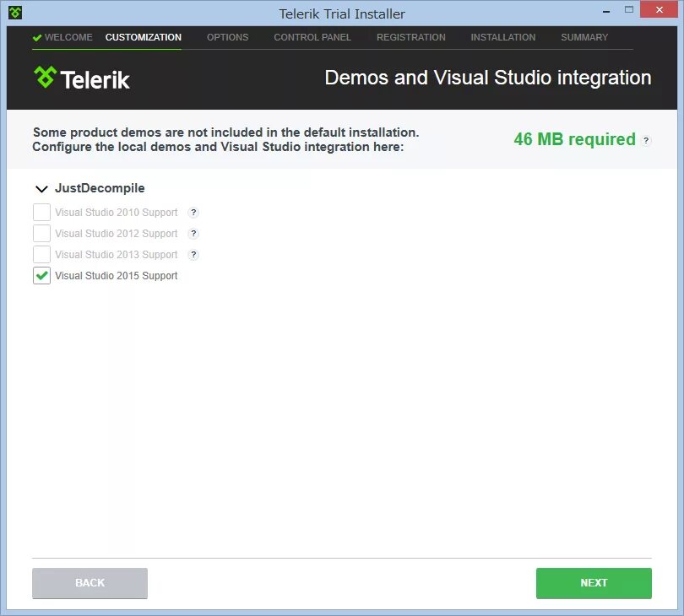Open help icon for Visual Studio 2013 Support
Screen dimensions: 684x616
tap(193, 254)
